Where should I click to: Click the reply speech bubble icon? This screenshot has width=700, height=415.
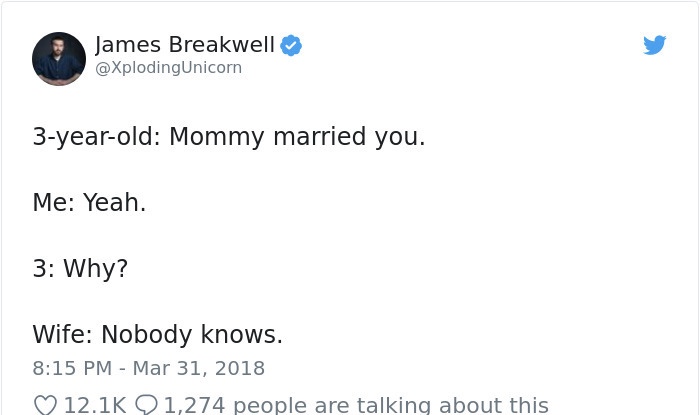(146, 405)
